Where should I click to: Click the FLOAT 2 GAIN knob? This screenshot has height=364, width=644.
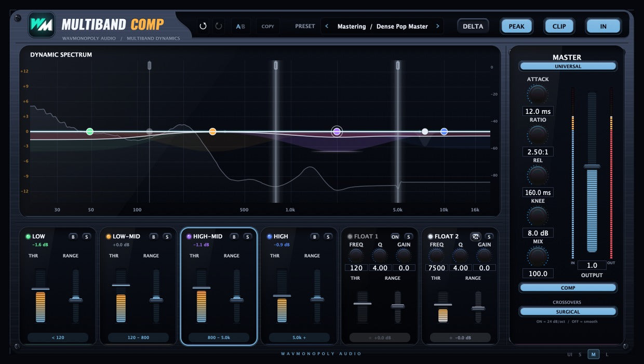[484, 255]
